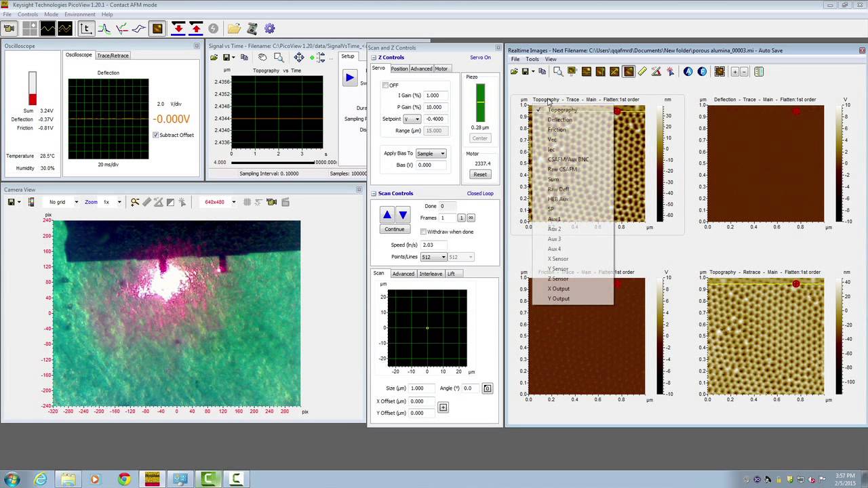
Task: Open the Apply Bias To Sample dropdown
Action: tap(431, 153)
